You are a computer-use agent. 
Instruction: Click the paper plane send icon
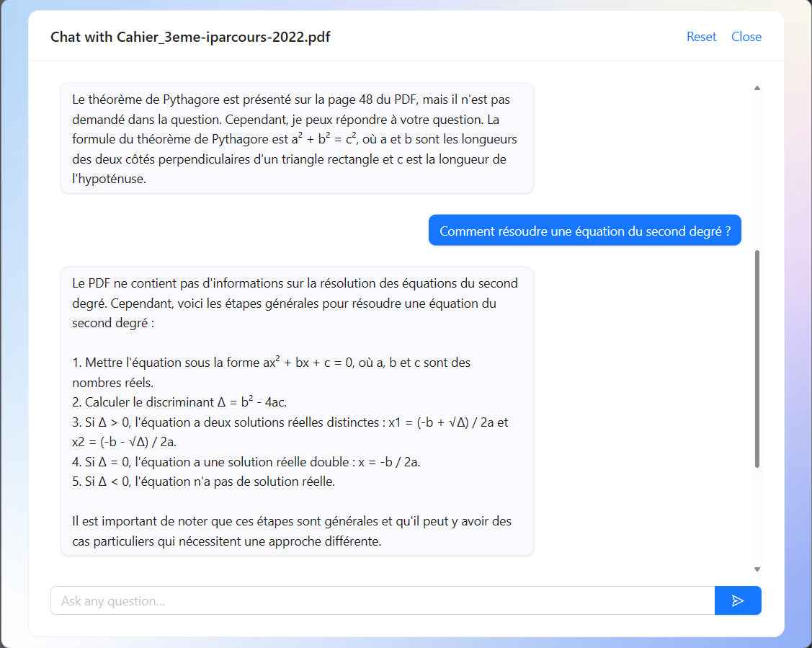[x=737, y=600]
